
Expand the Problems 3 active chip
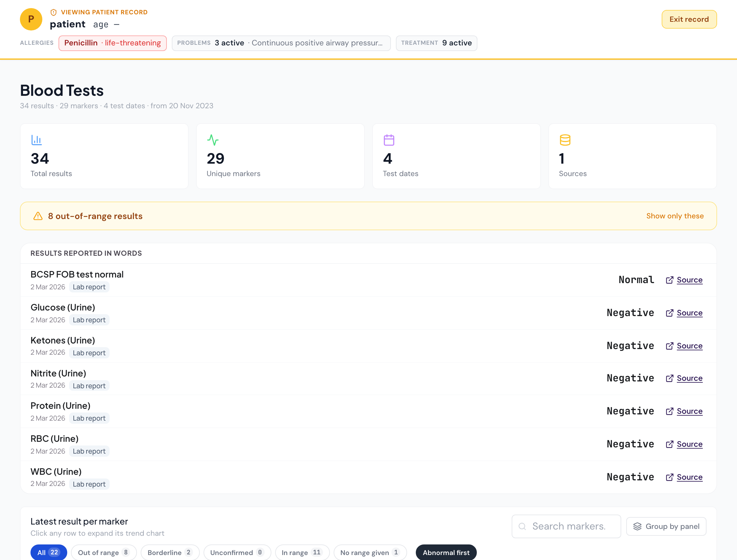pyautogui.click(x=281, y=43)
